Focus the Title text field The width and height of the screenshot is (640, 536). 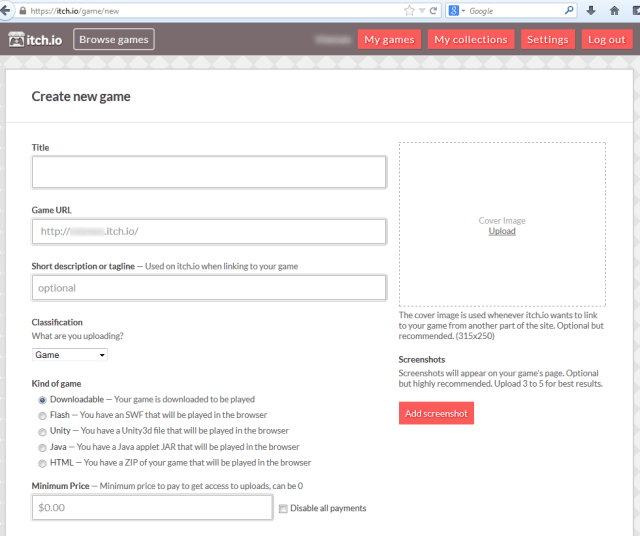pyautogui.click(x=209, y=172)
